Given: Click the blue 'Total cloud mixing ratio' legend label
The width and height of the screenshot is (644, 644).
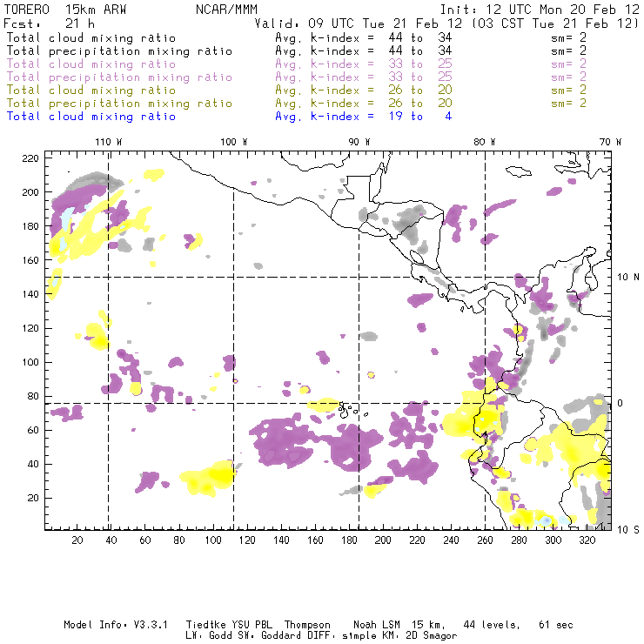Looking at the screenshot, I should [91, 117].
